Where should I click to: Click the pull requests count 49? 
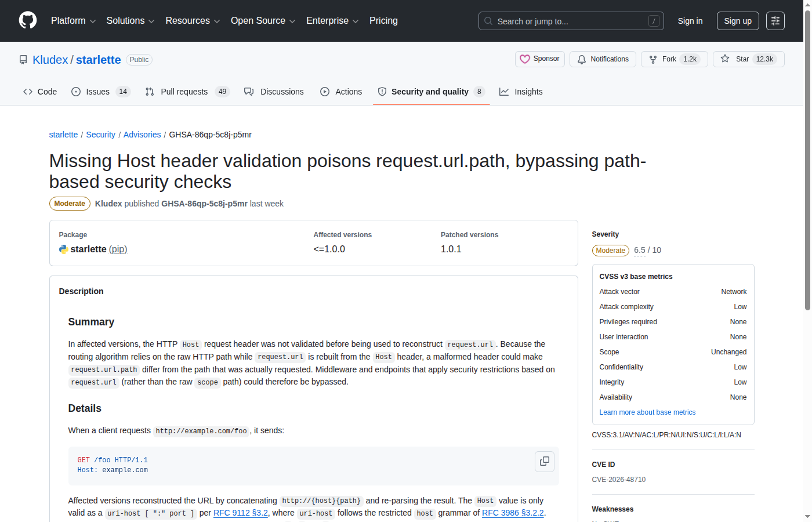[222, 92]
